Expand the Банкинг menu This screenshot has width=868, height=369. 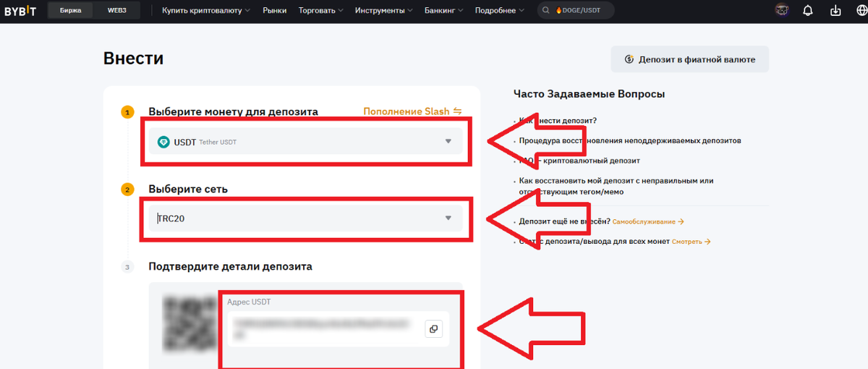click(444, 11)
